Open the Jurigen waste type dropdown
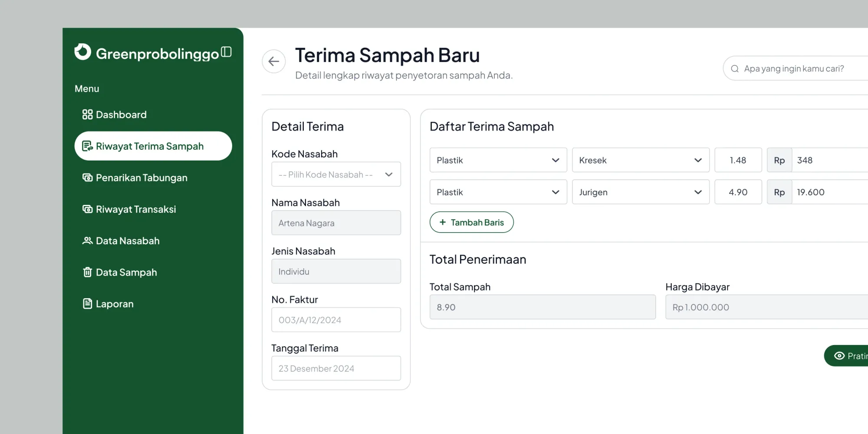The image size is (868, 434). (x=641, y=192)
